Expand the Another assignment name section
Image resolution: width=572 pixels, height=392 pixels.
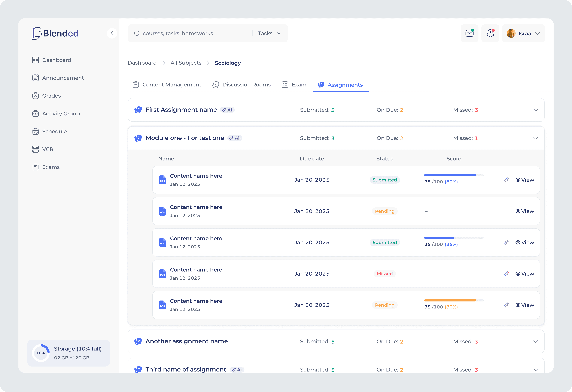pos(535,342)
